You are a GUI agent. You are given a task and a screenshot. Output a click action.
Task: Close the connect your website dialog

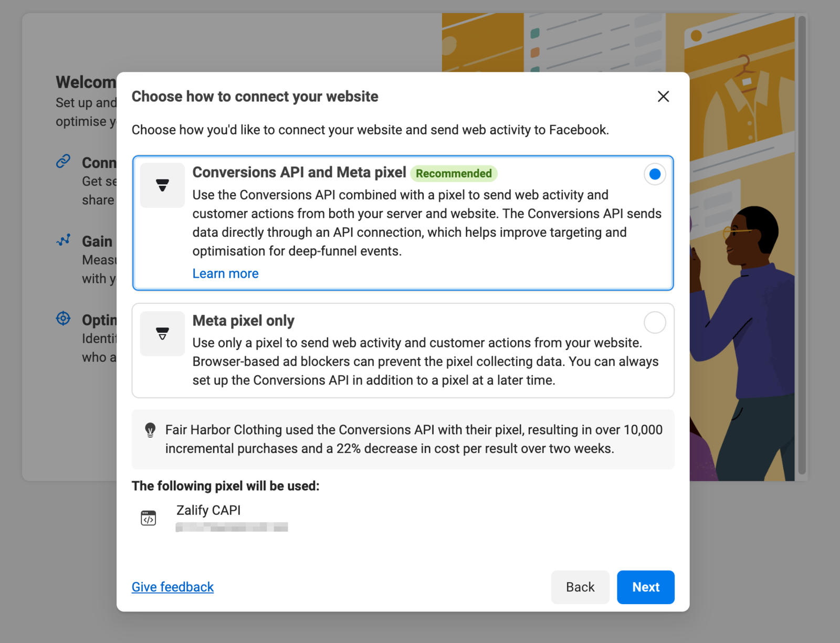click(x=663, y=97)
